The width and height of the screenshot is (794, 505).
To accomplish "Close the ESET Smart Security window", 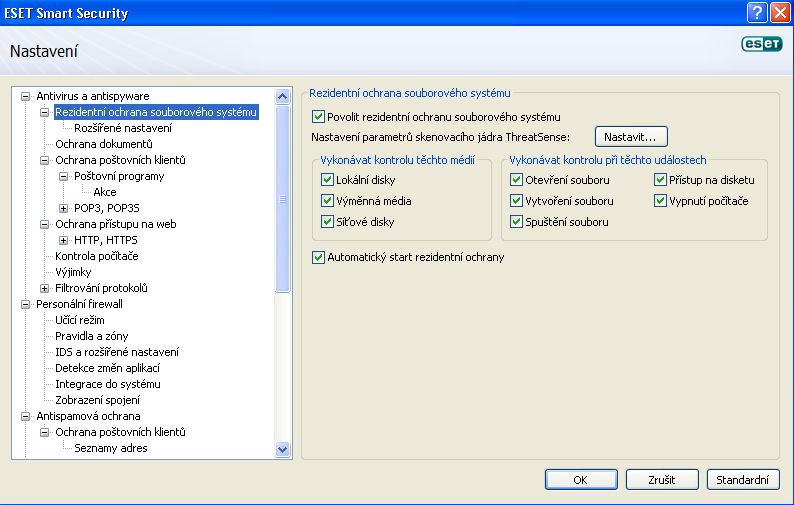I will [x=780, y=12].
